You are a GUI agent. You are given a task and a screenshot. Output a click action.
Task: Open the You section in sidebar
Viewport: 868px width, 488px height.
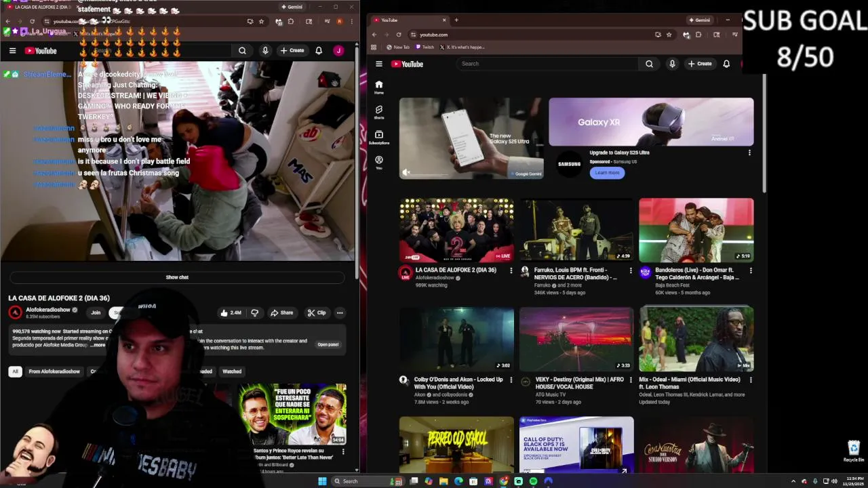pyautogui.click(x=379, y=163)
